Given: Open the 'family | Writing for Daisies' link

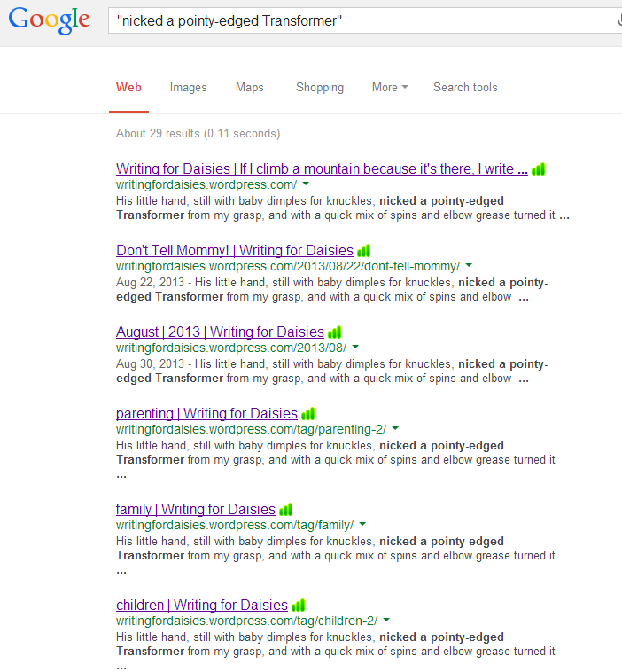Looking at the screenshot, I should pyautogui.click(x=195, y=509).
